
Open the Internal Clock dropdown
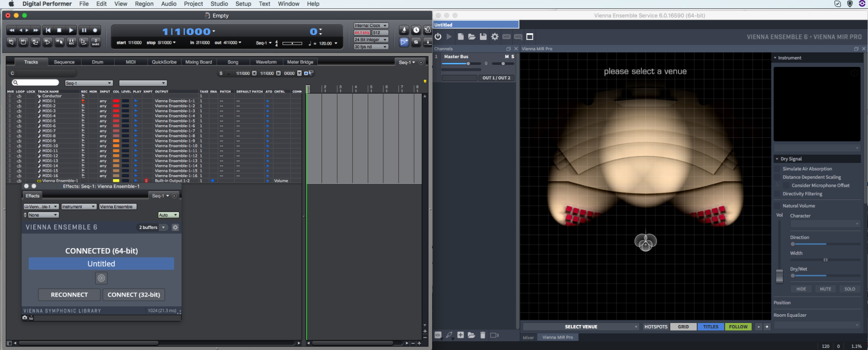point(371,25)
